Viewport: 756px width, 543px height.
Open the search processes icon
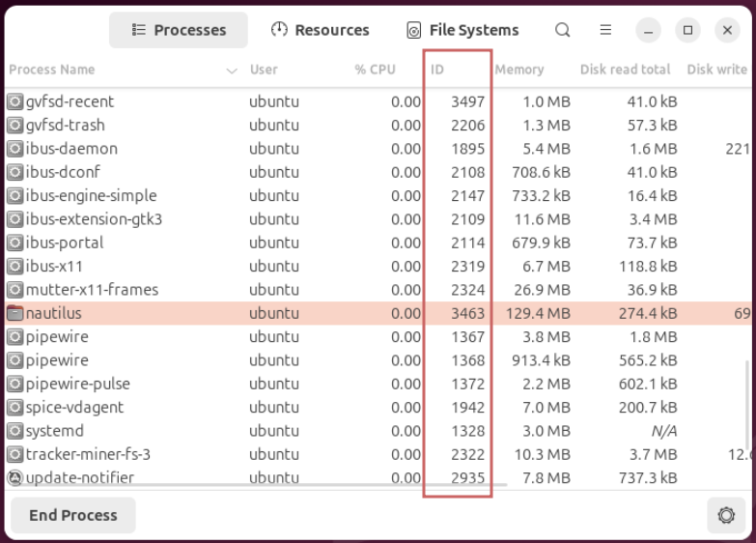point(562,30)
